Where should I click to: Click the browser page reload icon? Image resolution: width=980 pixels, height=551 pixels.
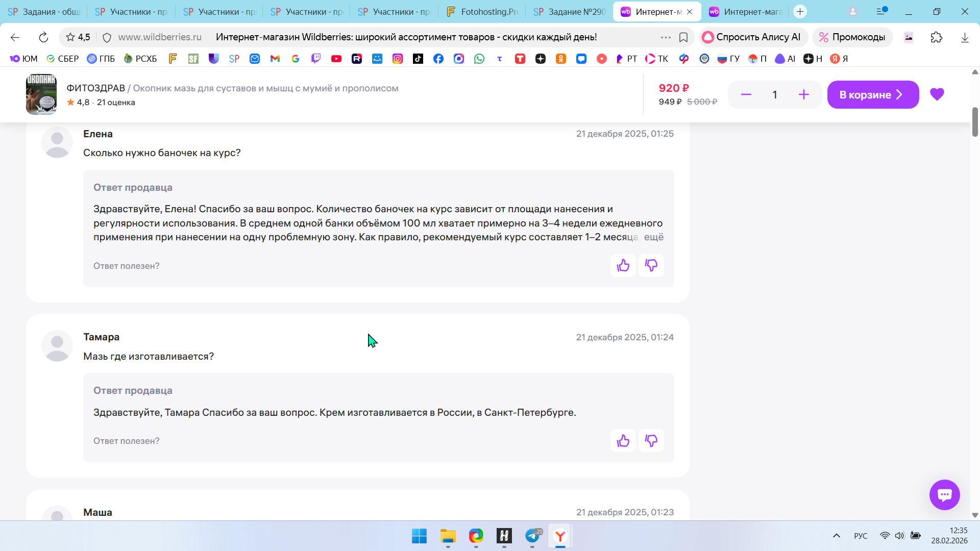click(x=43, y=37)
